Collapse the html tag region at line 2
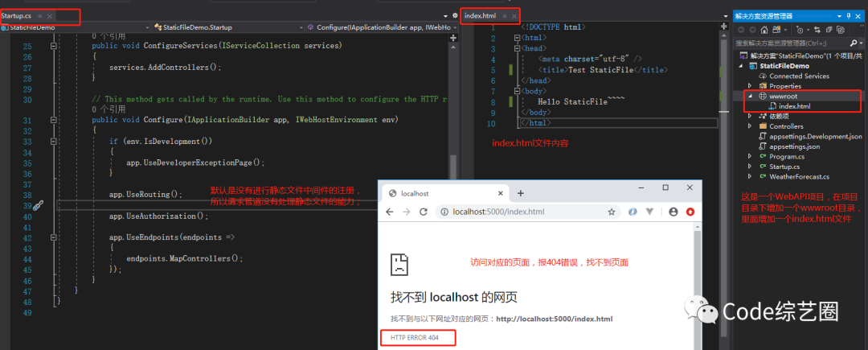The width and height of the screenshot is (868, 350). (x=517, y=38)
